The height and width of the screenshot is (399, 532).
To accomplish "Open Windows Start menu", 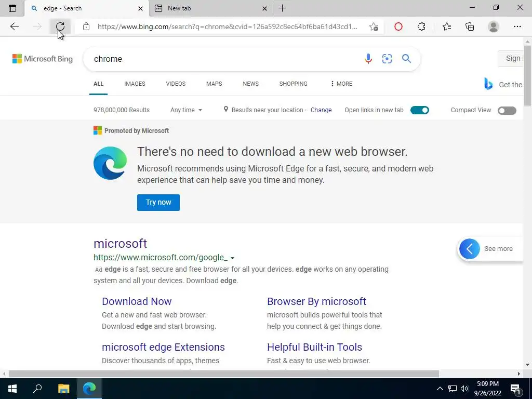I will pyautogui.click(x=12, y=389).
